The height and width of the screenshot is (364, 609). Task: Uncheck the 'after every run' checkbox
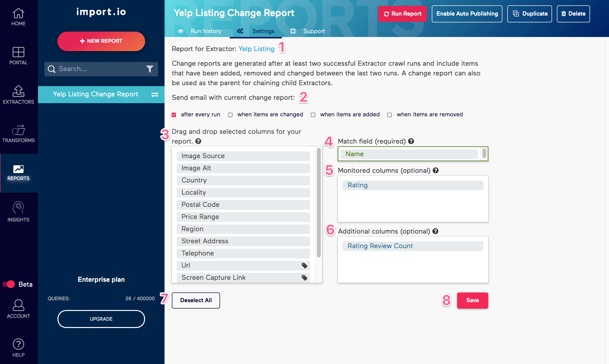[174, 115]
